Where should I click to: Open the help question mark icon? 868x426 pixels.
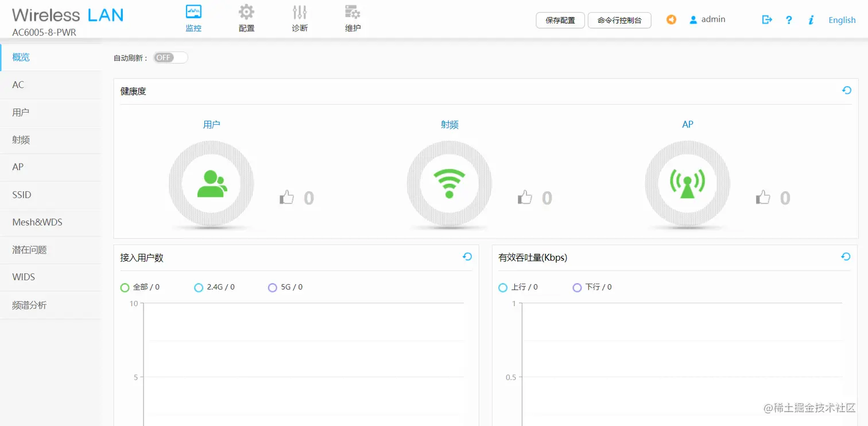[789, 20]
